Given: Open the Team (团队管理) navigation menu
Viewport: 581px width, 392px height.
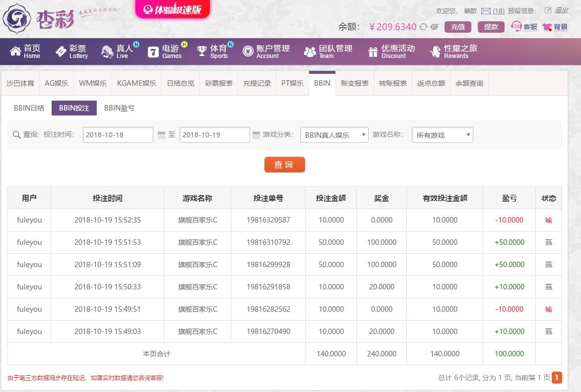Looking at the screenshot, I should pos(328,52).
